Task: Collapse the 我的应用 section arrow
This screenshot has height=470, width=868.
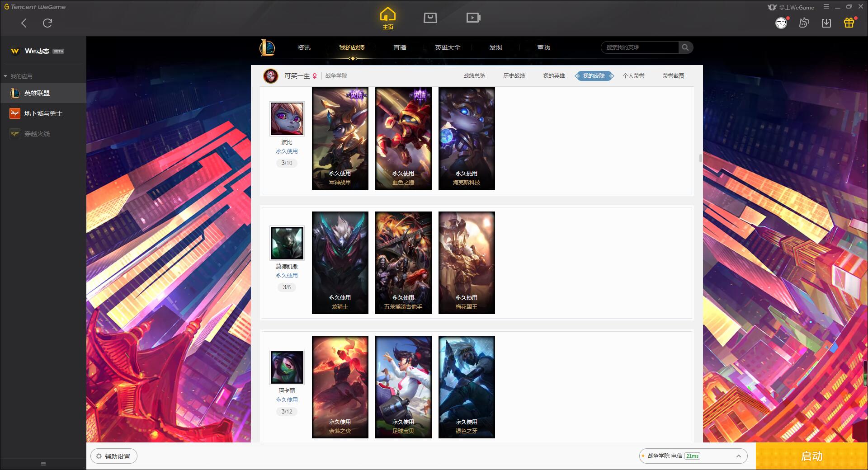Action: [x=5, y=76]
